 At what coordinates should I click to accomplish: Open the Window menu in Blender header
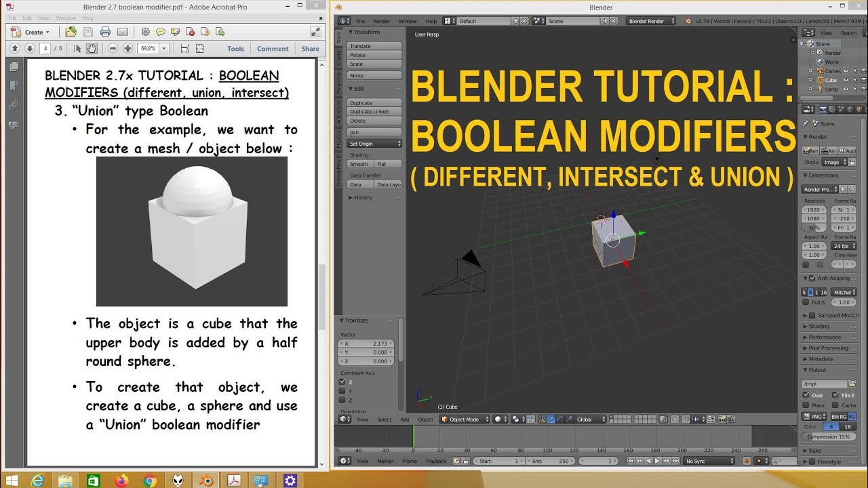point(408,21)
